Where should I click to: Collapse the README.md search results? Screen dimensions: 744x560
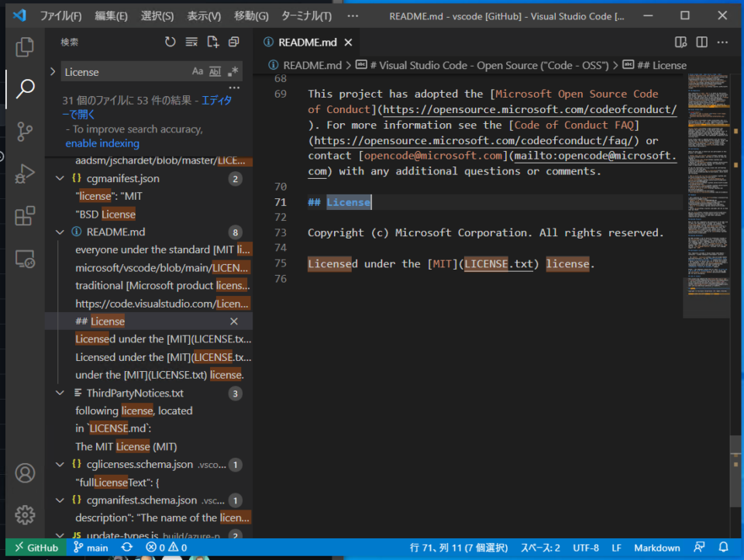[60, 232]
